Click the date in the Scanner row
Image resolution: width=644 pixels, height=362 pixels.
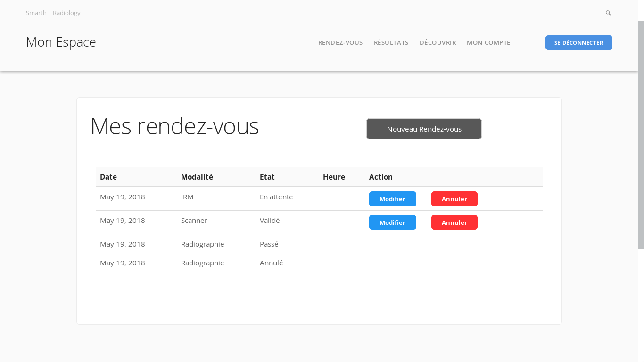[x=123, y=220]
